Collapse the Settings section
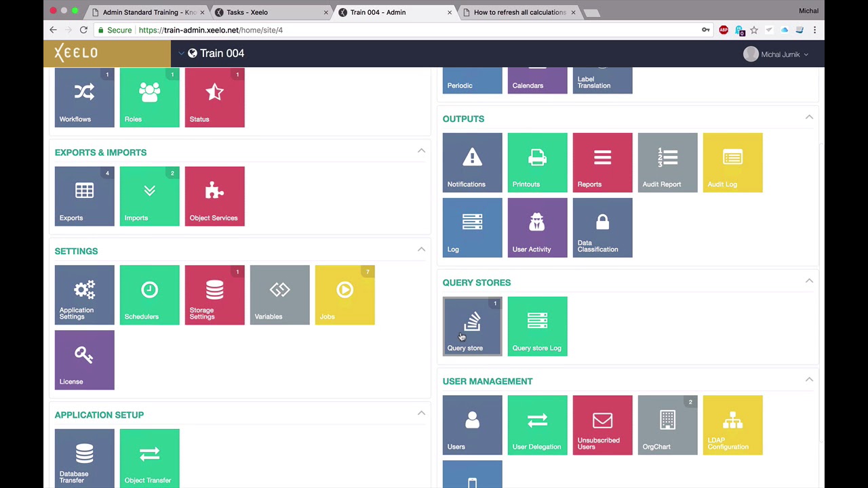This screenshot has height=488, width=868. (x=421, y=249)
